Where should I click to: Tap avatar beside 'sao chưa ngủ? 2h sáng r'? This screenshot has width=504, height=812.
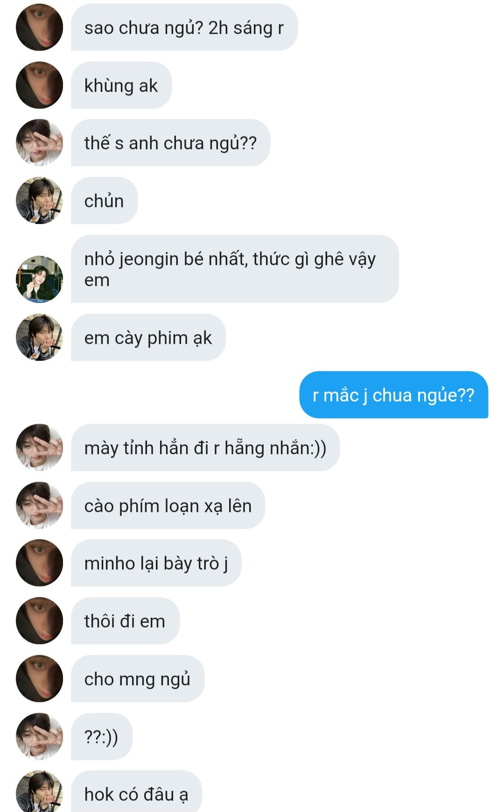pos(39,27)
